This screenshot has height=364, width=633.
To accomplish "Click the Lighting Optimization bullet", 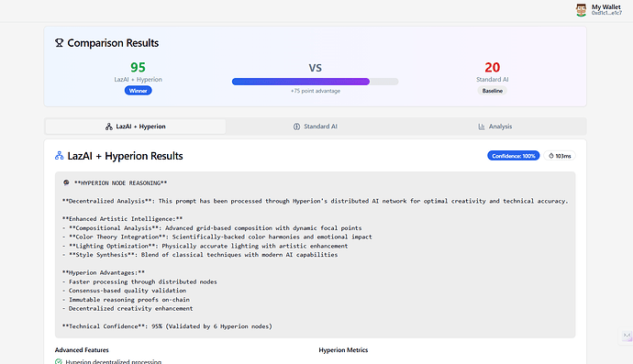I will click(x=205, y=246).
